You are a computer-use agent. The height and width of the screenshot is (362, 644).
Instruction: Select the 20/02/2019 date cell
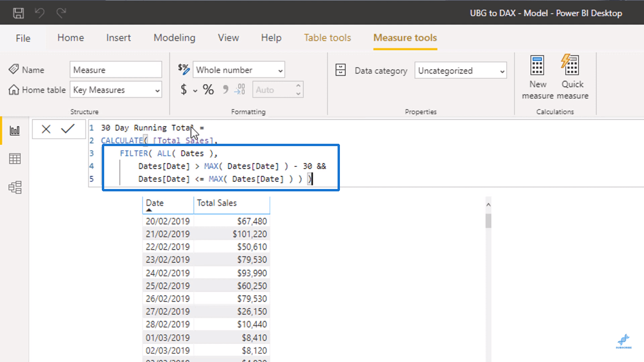coord(168,221)
